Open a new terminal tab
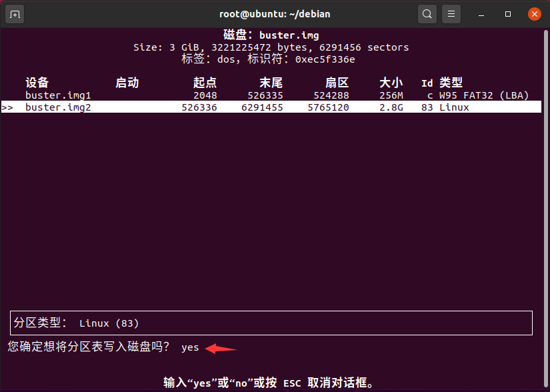The width and height of the screenshot is (550, 392). pyautogui.click(x=15, y=14)
